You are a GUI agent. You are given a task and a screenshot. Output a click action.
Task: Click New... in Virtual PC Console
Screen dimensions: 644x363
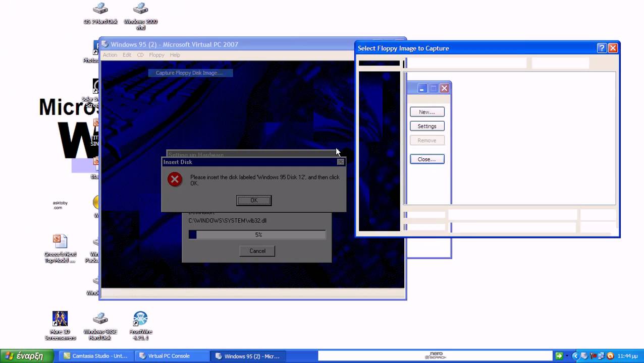pyautogui.click(x=427, y=112)
